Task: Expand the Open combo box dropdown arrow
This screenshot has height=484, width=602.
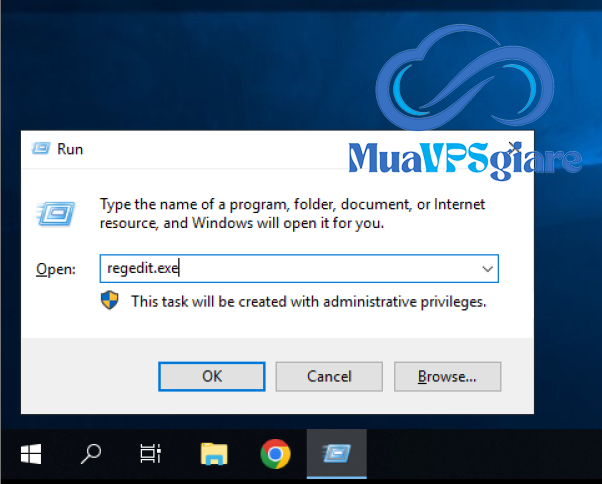Action: pyautogui.click(x=487, y=269)
